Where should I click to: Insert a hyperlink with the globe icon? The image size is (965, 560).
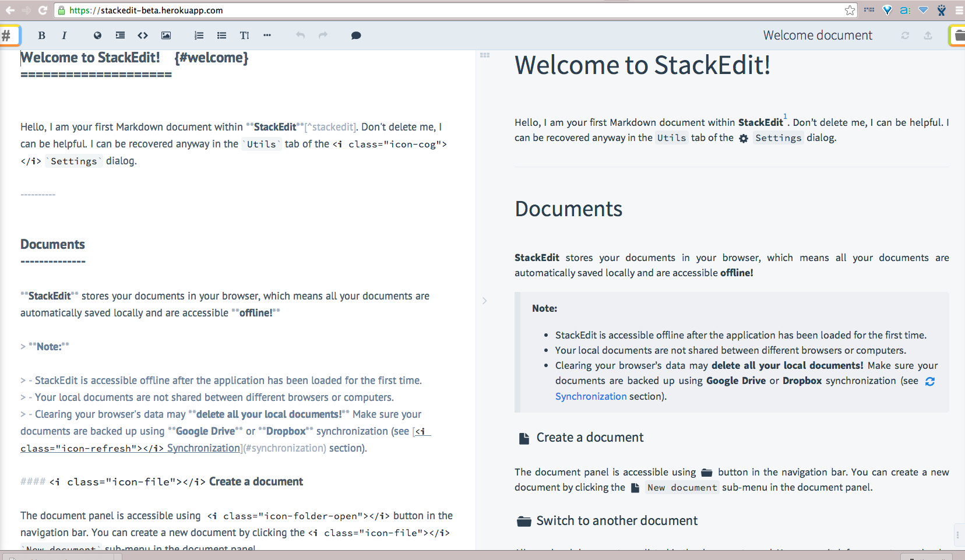pyautogui.click(x=97, y=36)
